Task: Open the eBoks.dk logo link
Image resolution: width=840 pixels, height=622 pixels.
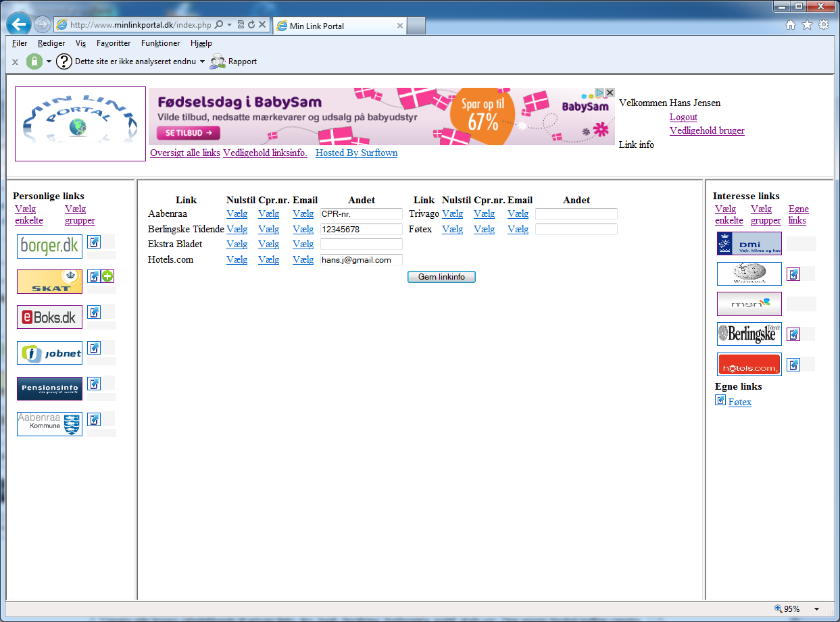Action: point(49,317)
